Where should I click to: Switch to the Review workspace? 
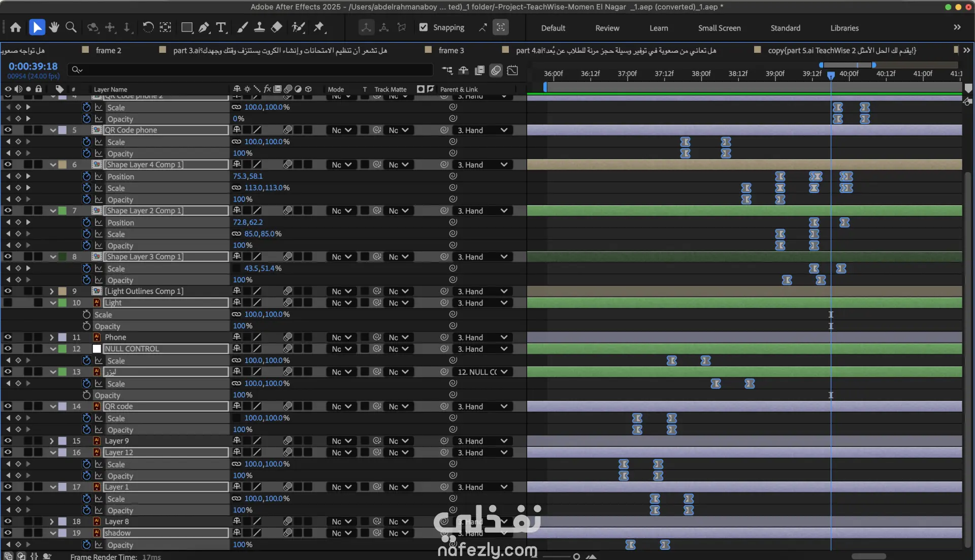tap(607, 28)
